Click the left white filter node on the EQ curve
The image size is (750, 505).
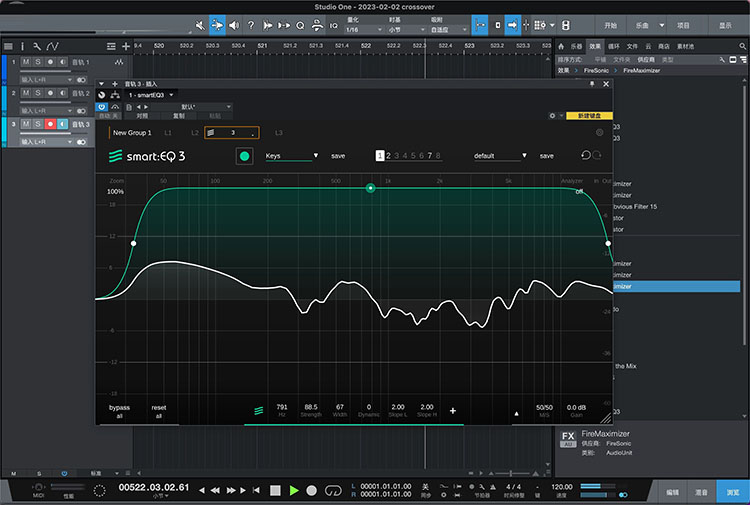pos(133,243)
